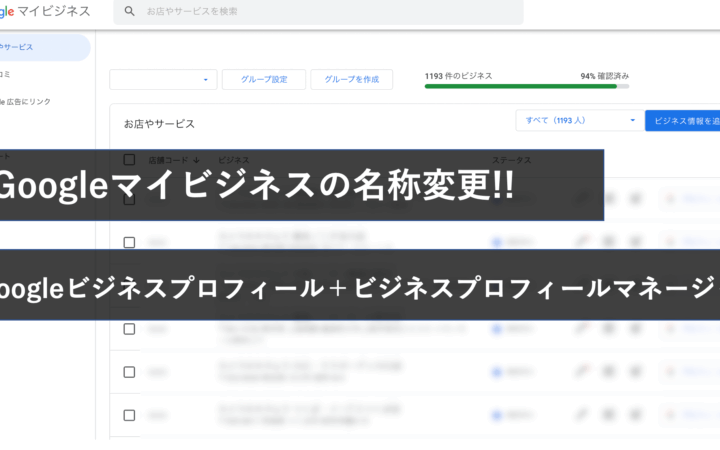
Task: Click the グループを作成 button
Action: point(352,79)
